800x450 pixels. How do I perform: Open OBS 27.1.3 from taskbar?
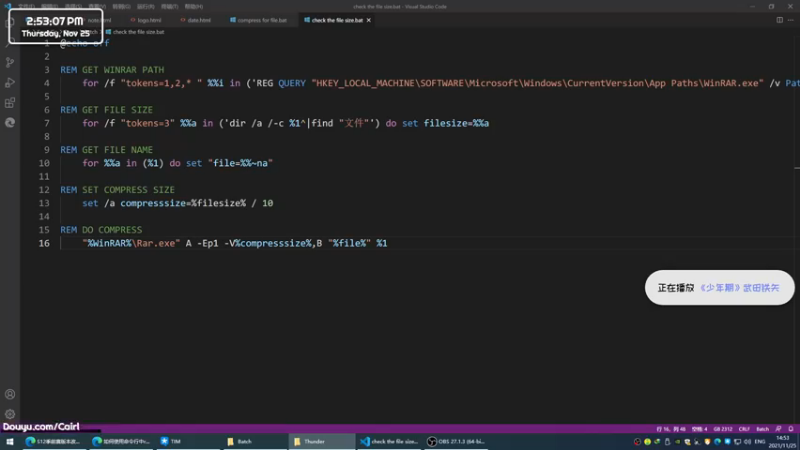456,441
